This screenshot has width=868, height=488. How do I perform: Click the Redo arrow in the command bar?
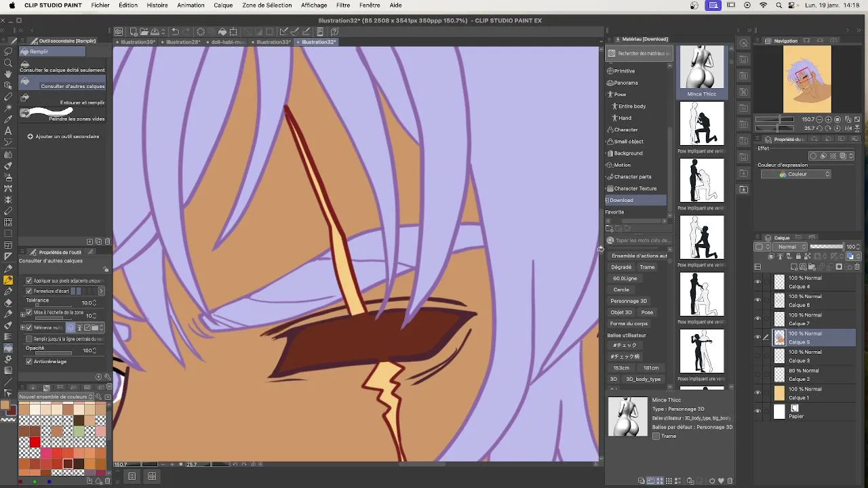[186, 31]
